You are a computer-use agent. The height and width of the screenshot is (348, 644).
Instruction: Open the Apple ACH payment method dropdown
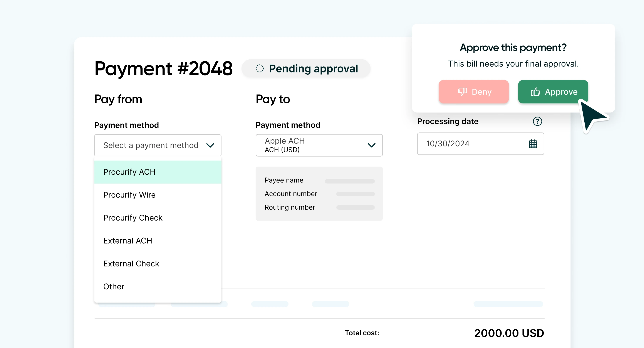[319, 145]
